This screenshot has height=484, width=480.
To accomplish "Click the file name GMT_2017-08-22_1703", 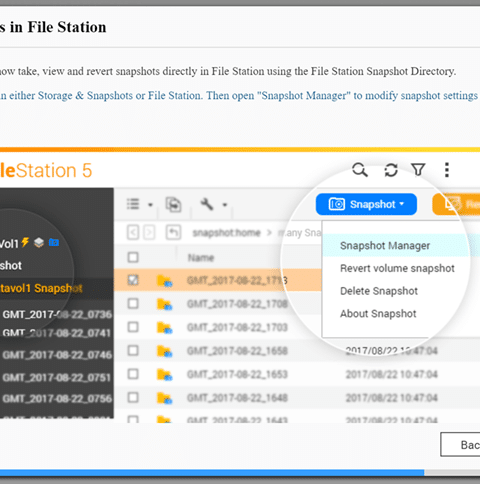I will pos(237,327).
